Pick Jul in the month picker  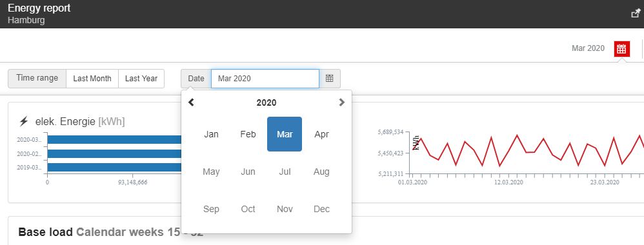(x=285, y=171)
